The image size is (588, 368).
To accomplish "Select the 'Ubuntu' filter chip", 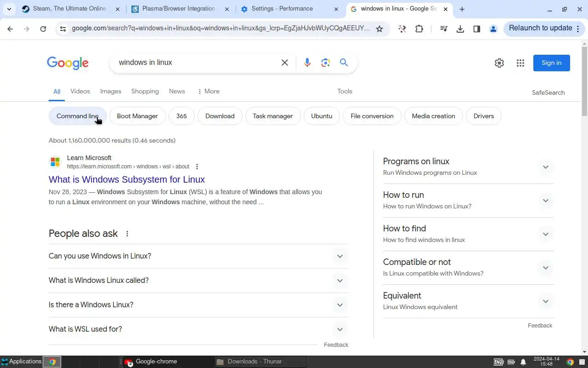I will [322, 116].
